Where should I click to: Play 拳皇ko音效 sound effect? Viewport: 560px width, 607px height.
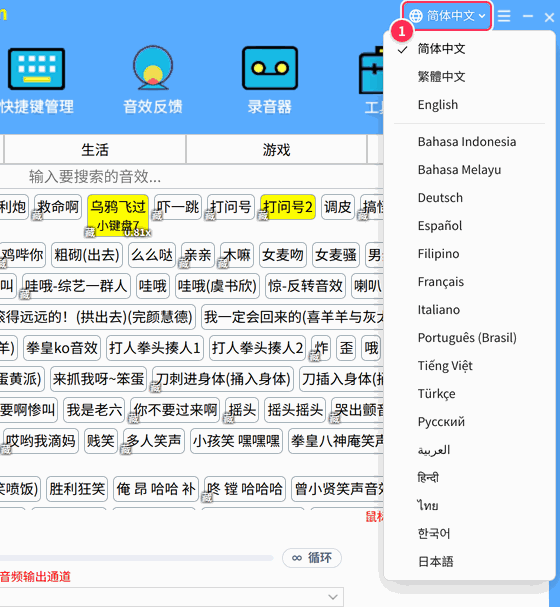(62, 348)
